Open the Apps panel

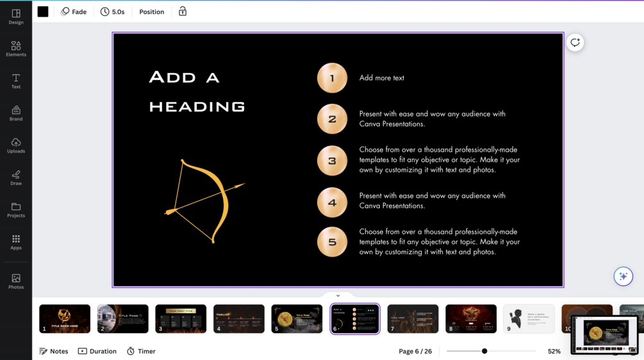click(x=16, y=242)
